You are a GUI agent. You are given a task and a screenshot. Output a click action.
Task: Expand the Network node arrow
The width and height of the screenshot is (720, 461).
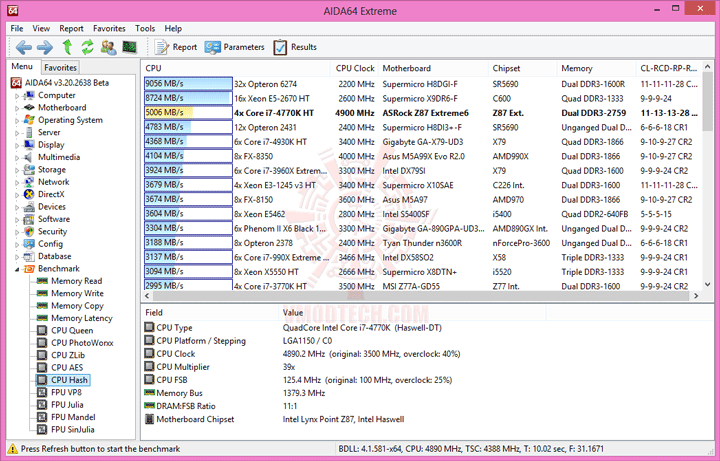17,183
